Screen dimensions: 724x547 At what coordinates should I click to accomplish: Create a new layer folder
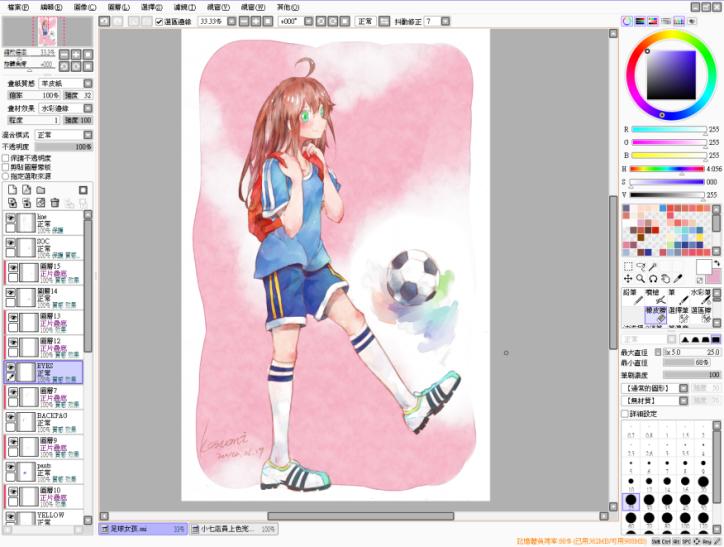coord(41,190)
